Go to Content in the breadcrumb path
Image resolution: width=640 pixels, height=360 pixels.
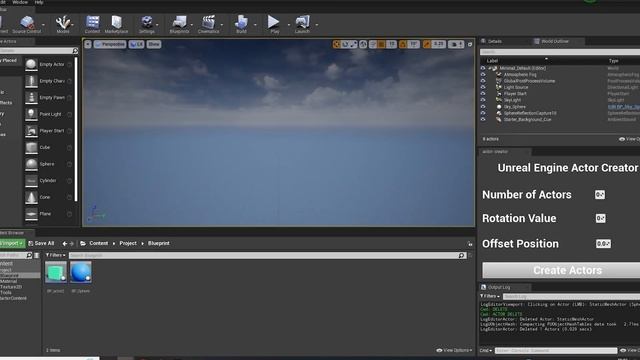pos(99,244)
